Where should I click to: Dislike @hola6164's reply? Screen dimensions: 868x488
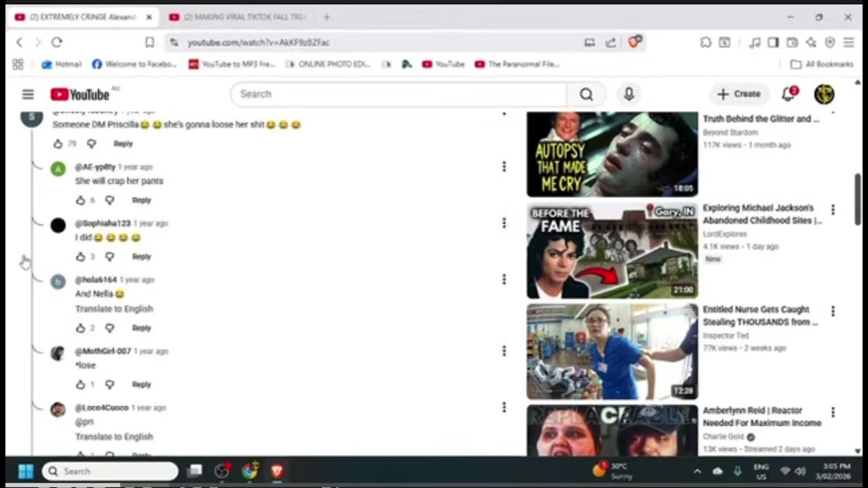110,328
